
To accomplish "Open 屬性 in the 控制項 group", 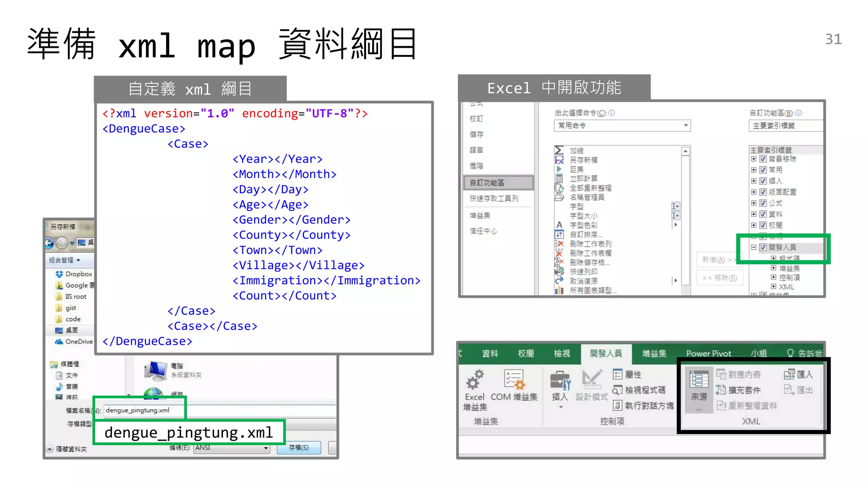I will click(x=627, y=374).
